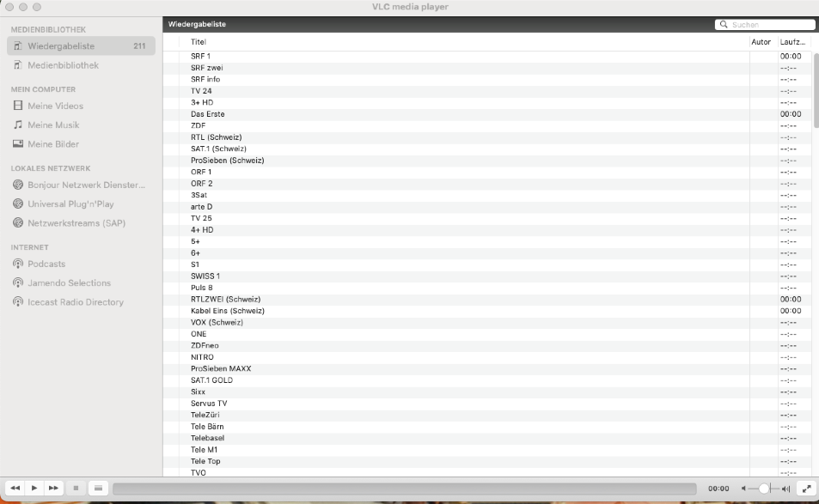Select the ProSieben (Schweiz) row
The image size is (819, 504).
[x=487, y=161]
